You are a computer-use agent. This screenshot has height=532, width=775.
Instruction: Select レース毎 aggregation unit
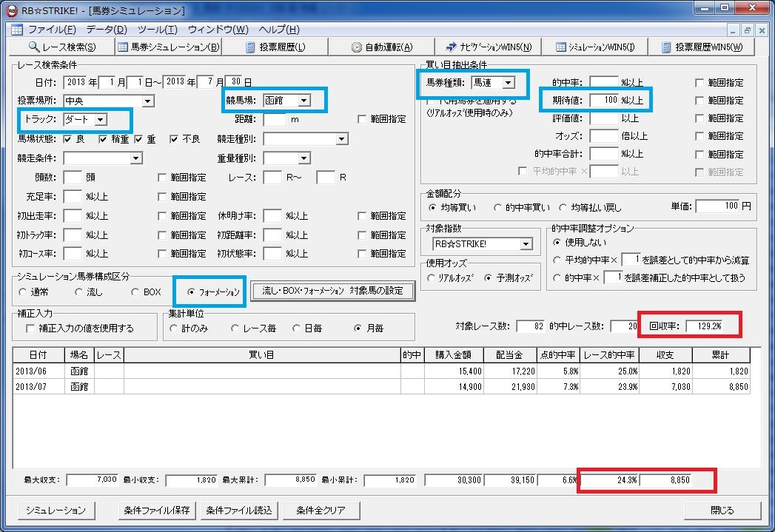tap(235, 329)
